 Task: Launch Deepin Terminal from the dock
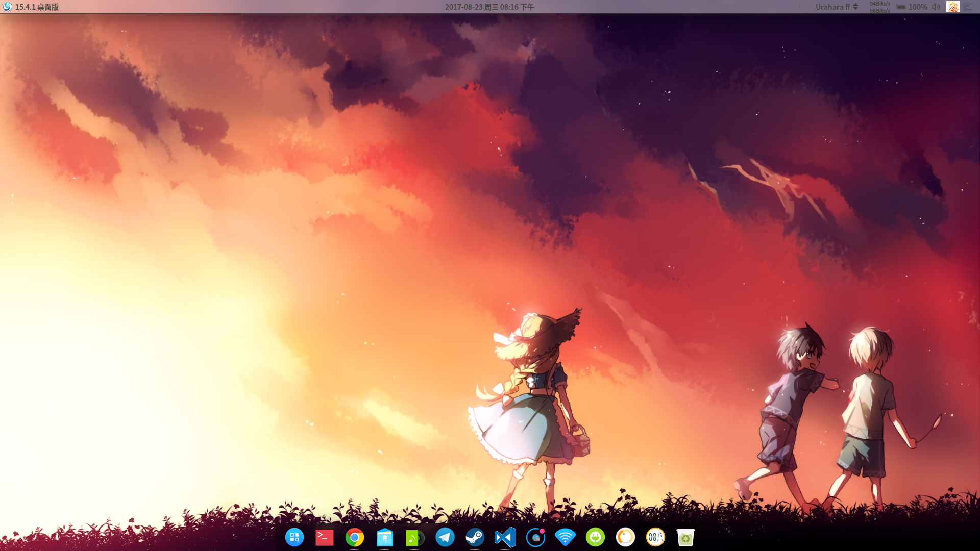pos(324,537)
